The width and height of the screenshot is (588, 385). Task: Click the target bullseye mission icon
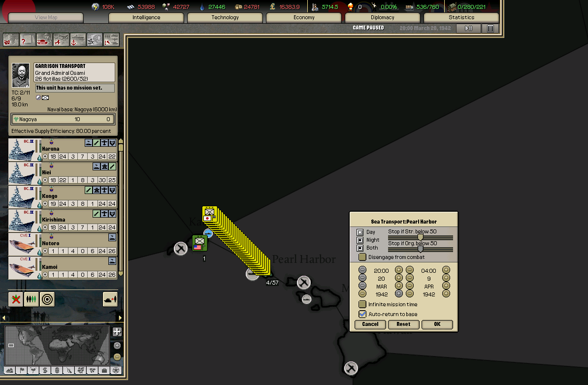47,299
